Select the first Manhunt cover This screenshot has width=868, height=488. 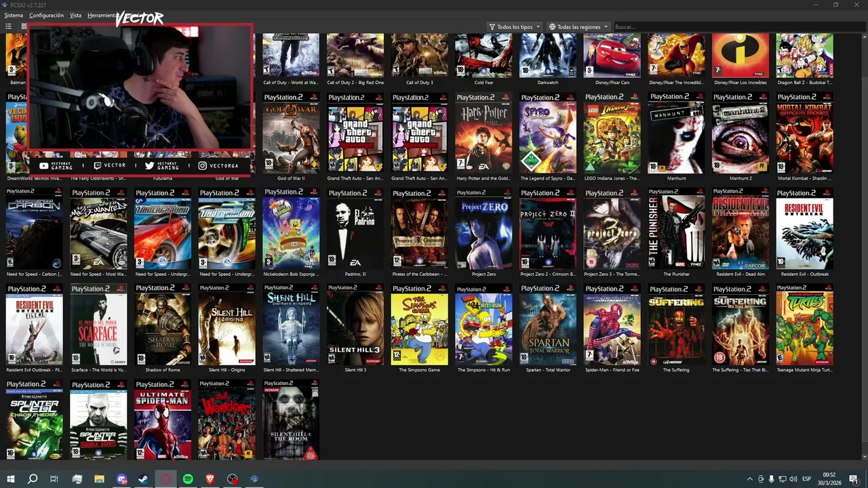tap(676, 133)
